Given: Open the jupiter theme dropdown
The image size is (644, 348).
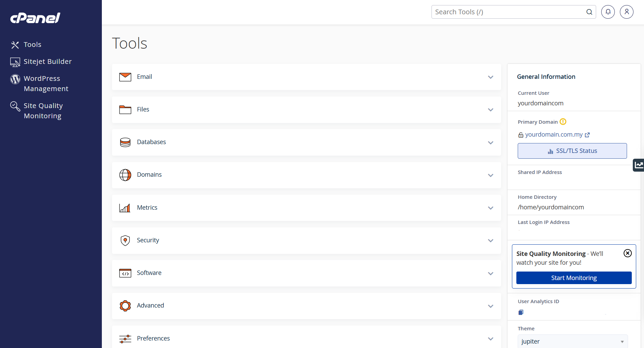Looking at the screenshot, I should tap(572, 341).
